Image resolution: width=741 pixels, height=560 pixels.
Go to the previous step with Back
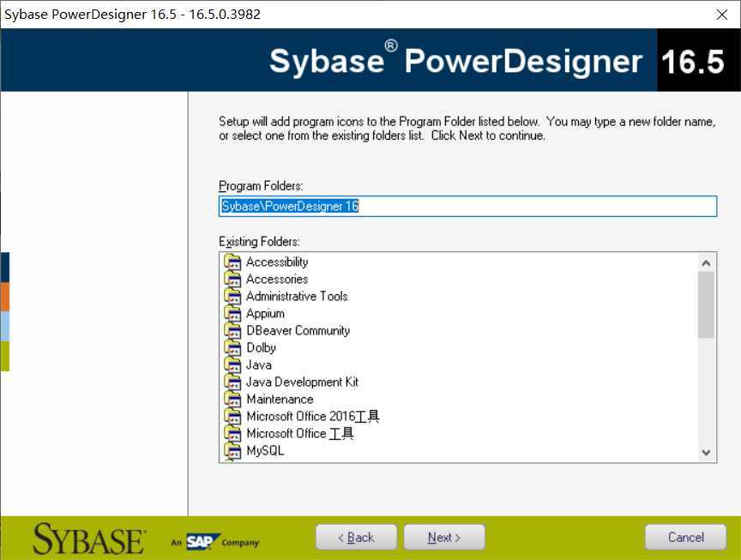(x=356, y=538)
